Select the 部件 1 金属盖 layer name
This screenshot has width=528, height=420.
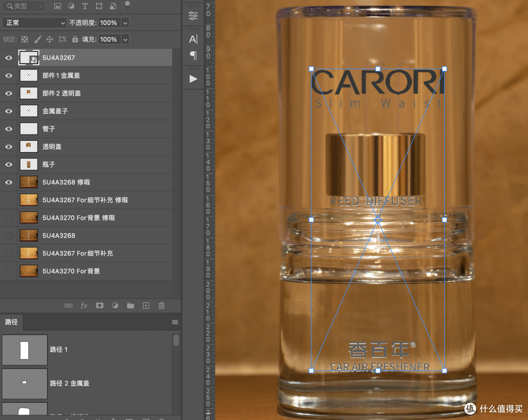[x=61, y=75]
